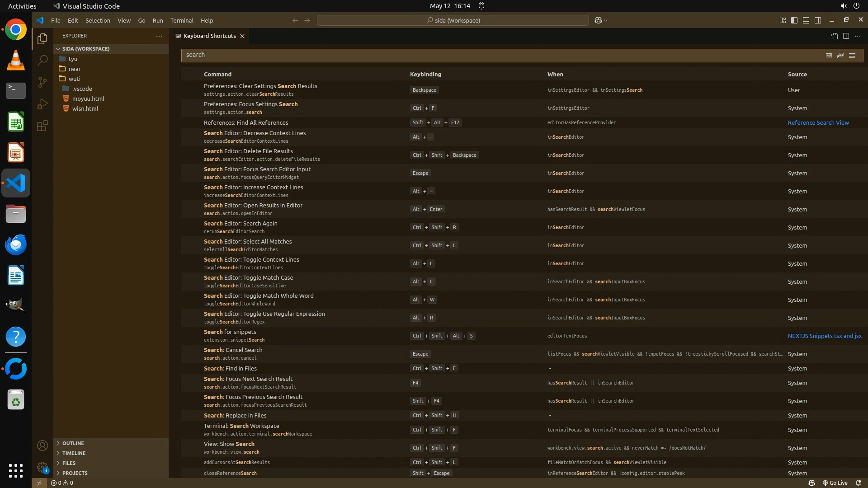This screenshot has height=488, width=868.
Task: Toggle Record Keys mode
Action: click(829, 55)
